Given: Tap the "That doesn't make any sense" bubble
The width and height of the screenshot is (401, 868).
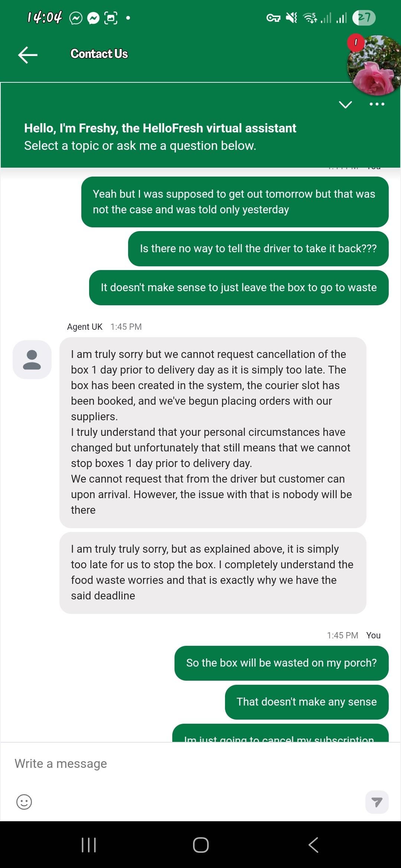Looking at the screenshot, I should coord(306,702).
